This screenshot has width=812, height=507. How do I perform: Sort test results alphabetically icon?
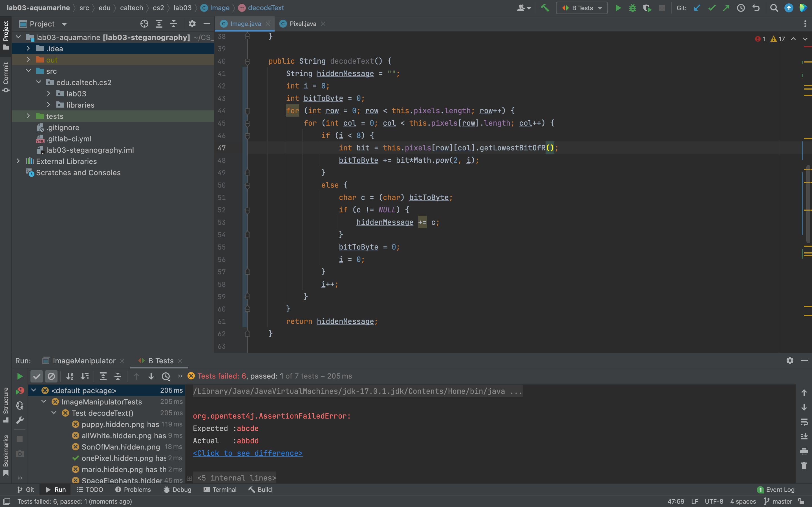pos(70,376)
